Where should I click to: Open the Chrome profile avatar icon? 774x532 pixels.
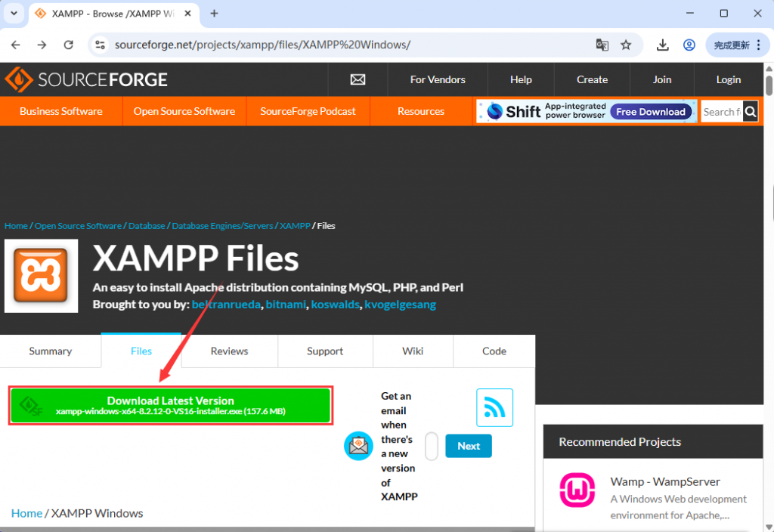point(689,45)
